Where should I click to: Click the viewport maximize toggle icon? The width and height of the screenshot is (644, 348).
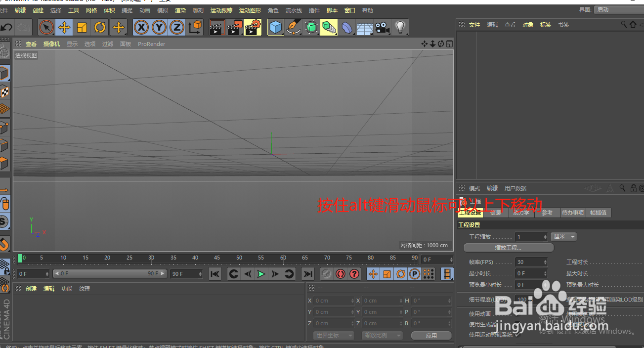(449, 44)
